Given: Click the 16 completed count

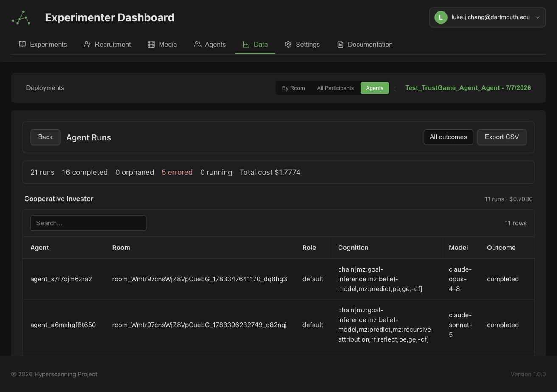Looking at the screenshot, I should [x=85, y=172].
